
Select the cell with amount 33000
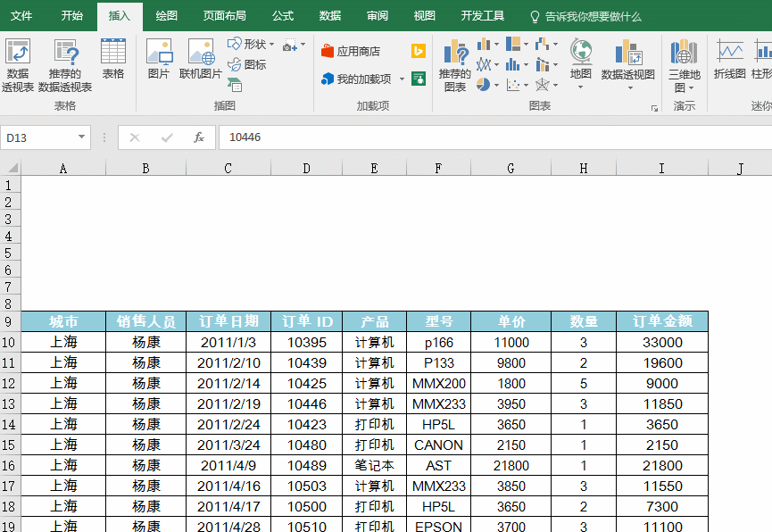(662, 343)
